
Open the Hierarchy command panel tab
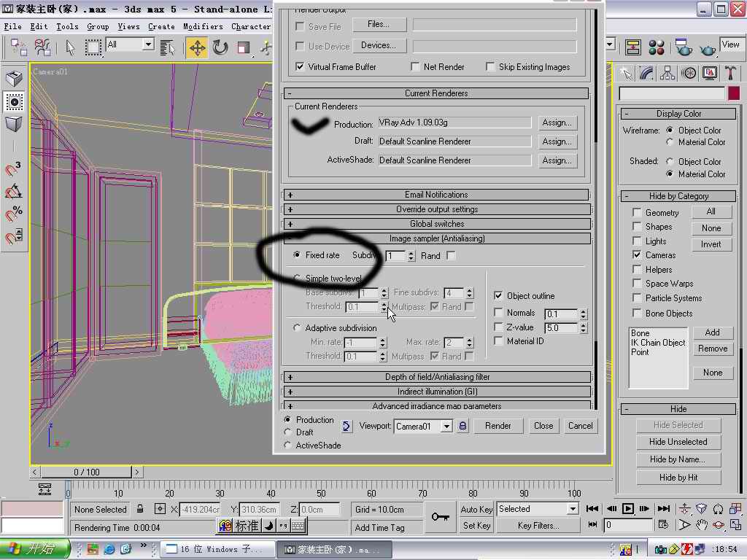(x=667, y=73)
